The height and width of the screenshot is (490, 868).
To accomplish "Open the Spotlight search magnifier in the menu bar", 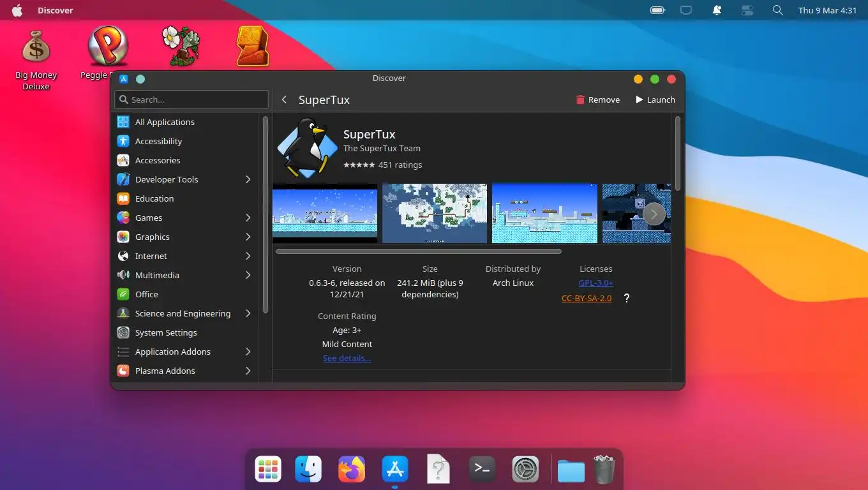I will click(x=777, y=10).
